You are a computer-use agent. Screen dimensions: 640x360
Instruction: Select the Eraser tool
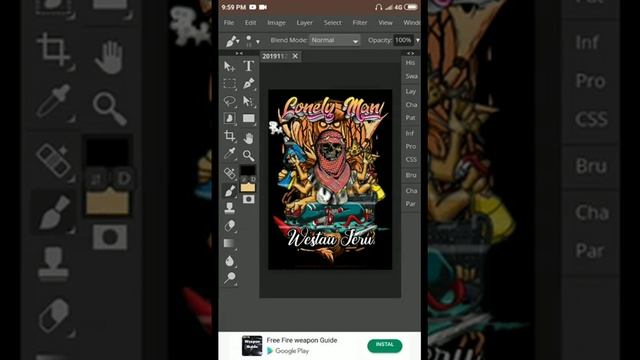230,226
